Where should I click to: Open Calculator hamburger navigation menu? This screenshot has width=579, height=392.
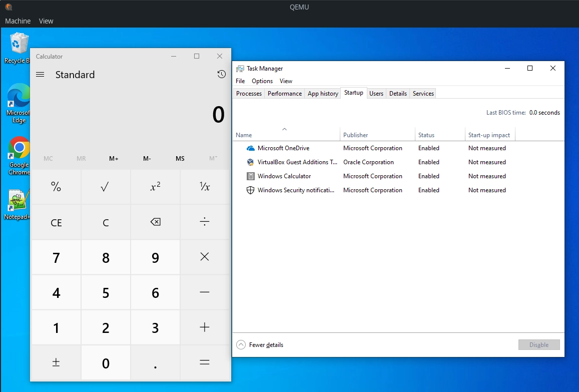(40, 75)
